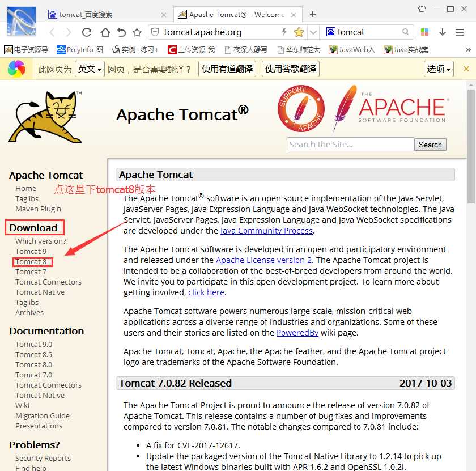The height and width of the screenshot is (471, 476).
Task: Open the Java实战案 bookmark
Action: pyautogui.click(x=406, y=49)
